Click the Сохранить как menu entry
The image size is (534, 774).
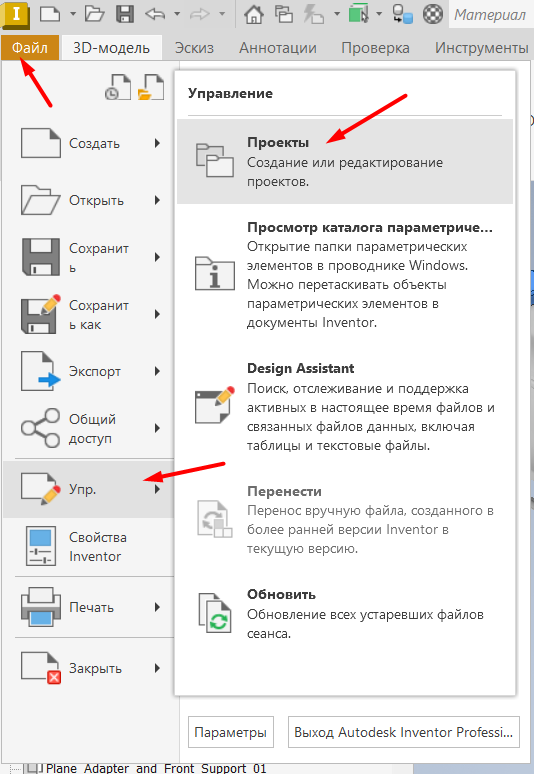[89, 314]
